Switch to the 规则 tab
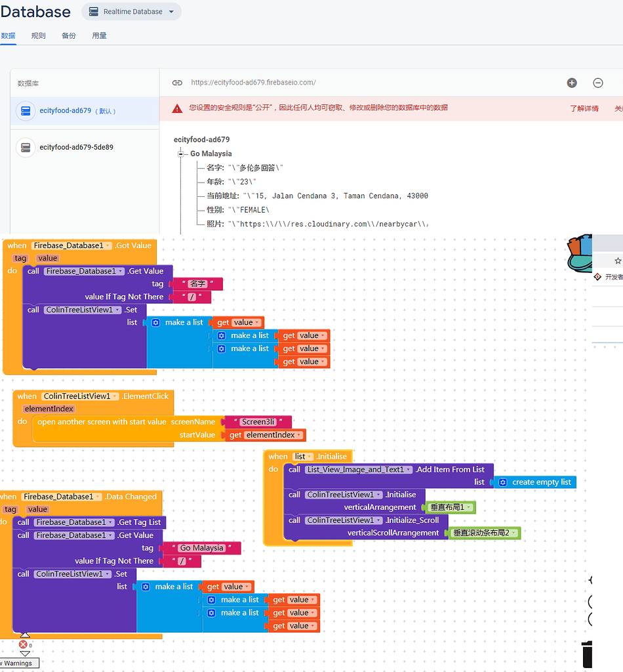This screenshot has height=672, width=623. 37,35
